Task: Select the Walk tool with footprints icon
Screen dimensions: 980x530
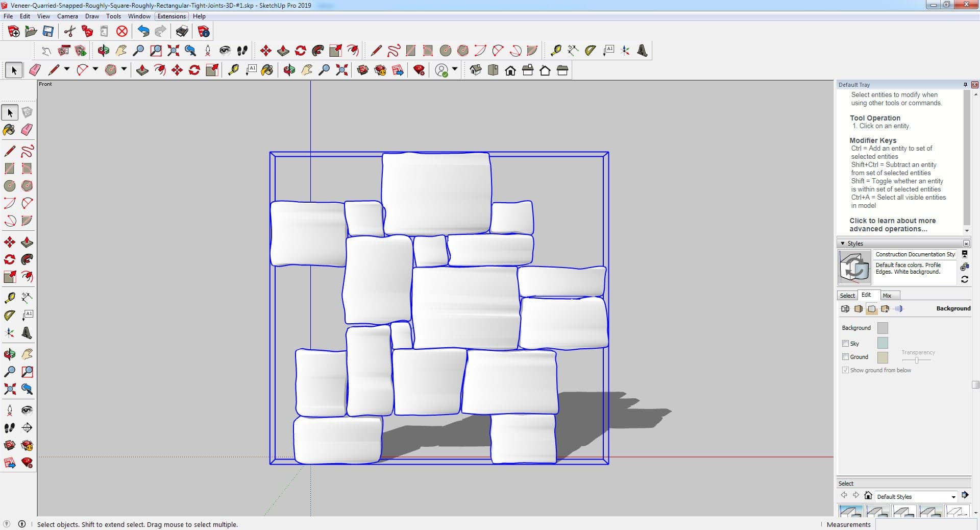Action: click(x=9, y=428)
